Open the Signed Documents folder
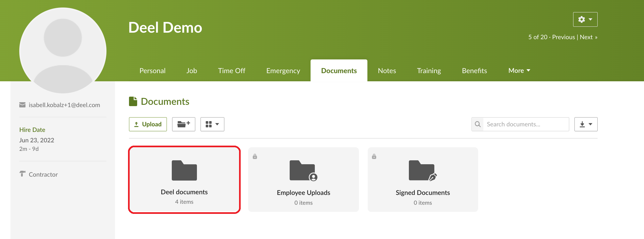Viewport: 644px width, 239px height. point(423,180)
